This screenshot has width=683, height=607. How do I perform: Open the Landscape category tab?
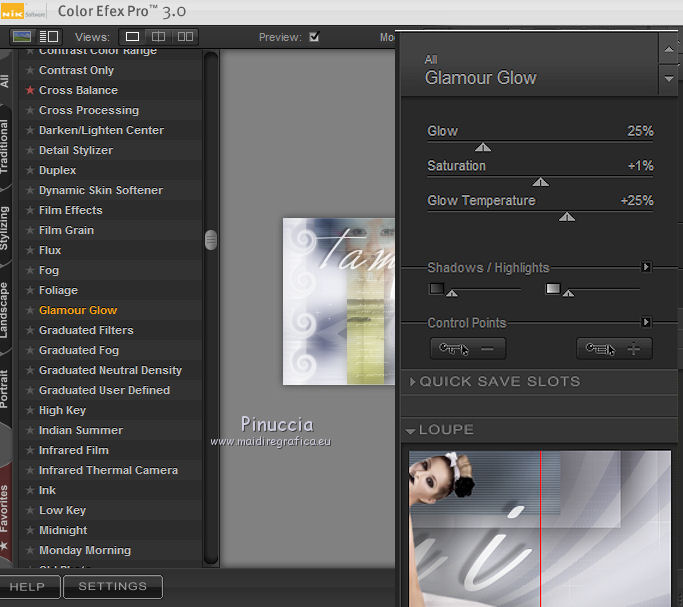pos(4,310)
